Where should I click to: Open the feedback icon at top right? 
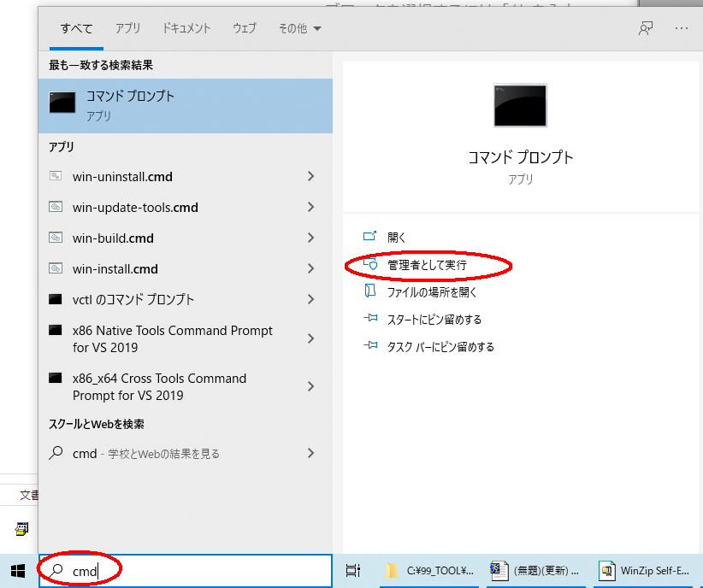pos(648,28)
